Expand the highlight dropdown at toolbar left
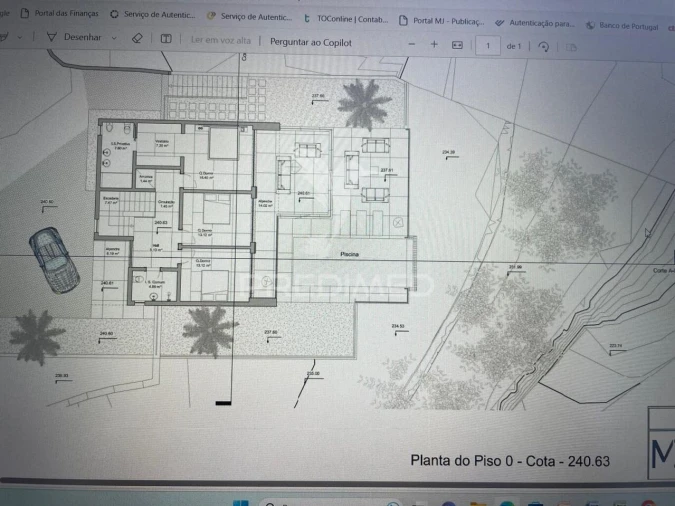 20,36
